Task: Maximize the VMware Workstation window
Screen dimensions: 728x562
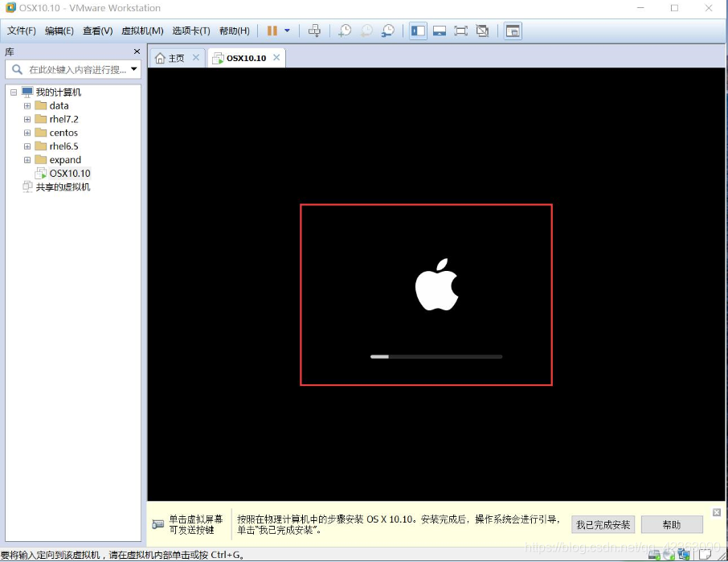Action: click(674, 8)
